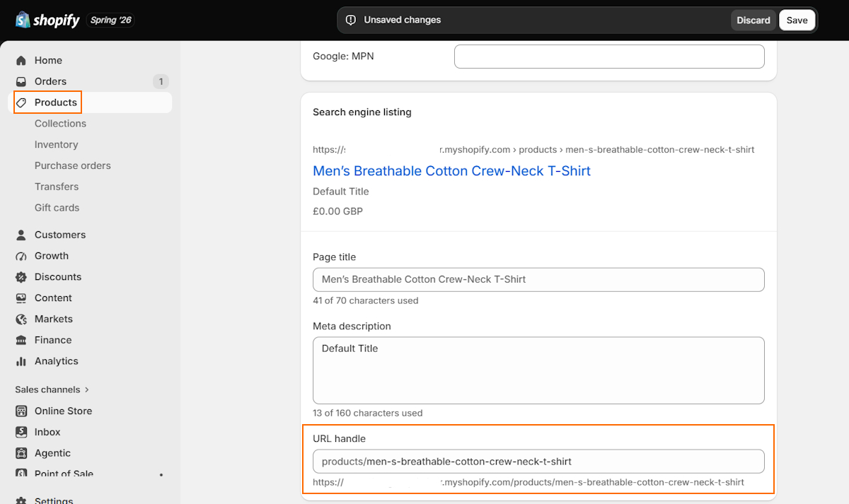Click the Discounts badge icon
This screenshot has height=504, width=849.
point(21,277)
